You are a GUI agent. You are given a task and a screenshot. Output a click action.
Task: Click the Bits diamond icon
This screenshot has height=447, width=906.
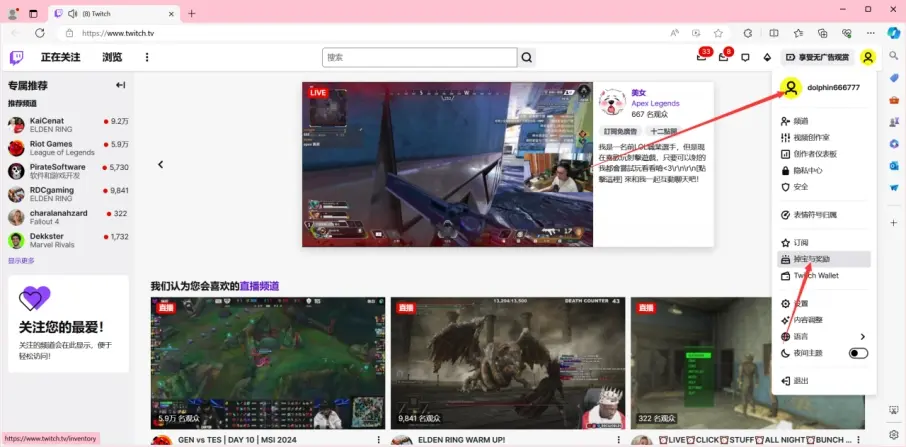(767, 57)
